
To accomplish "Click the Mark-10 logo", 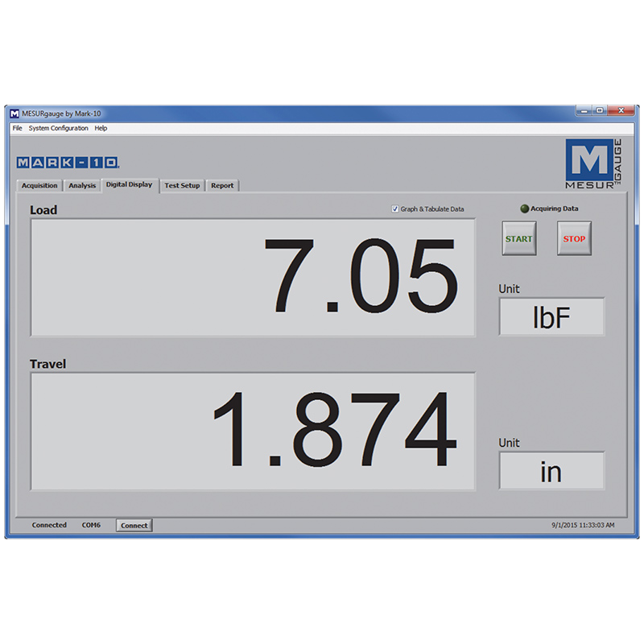I will tap(68, 163).
